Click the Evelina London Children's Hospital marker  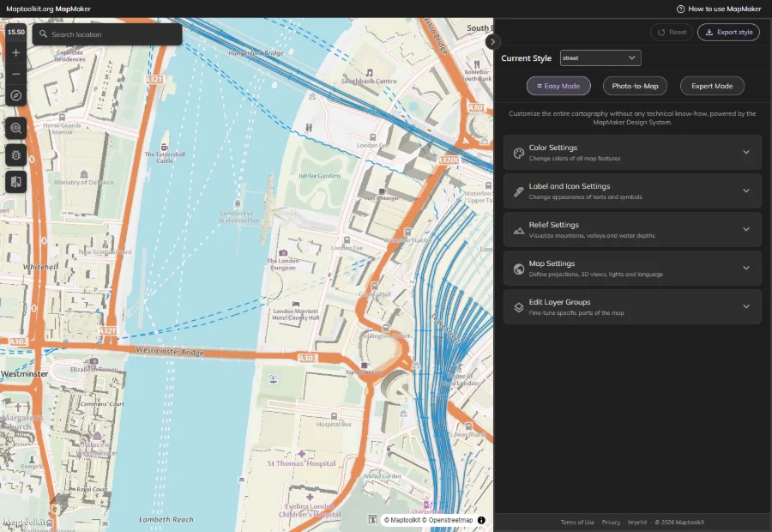click(x=310, y=497)
